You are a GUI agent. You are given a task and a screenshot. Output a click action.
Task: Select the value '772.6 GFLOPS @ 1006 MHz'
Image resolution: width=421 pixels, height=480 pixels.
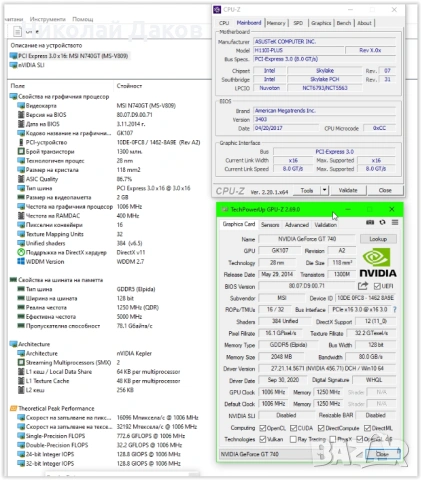tap(151, 436)
